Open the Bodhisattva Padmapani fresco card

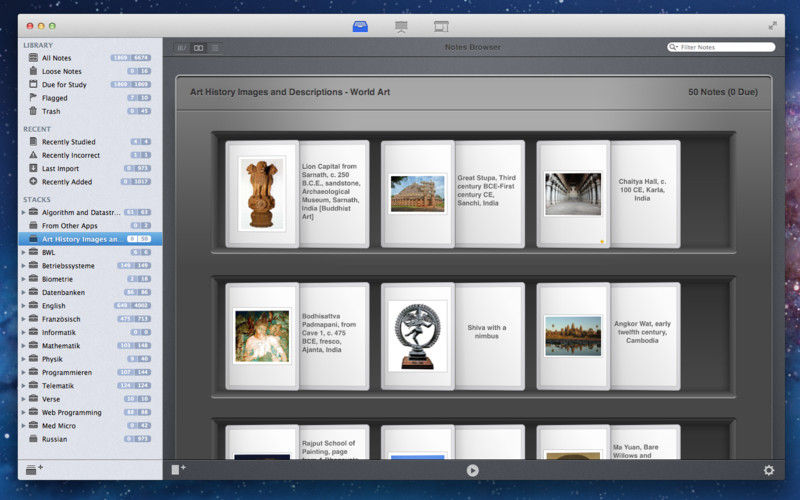click(x=297, y=336)
